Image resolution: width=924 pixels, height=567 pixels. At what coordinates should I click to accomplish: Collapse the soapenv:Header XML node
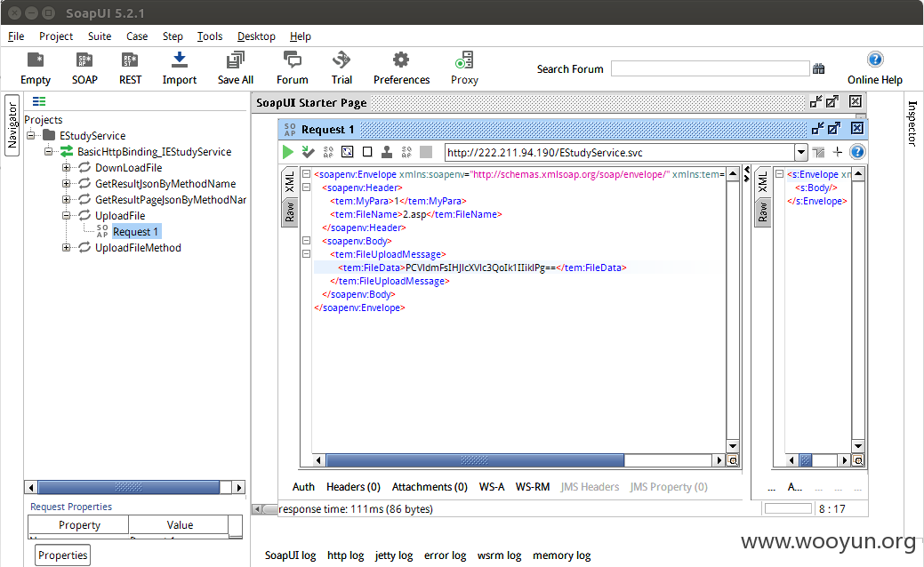coord(307,188)
